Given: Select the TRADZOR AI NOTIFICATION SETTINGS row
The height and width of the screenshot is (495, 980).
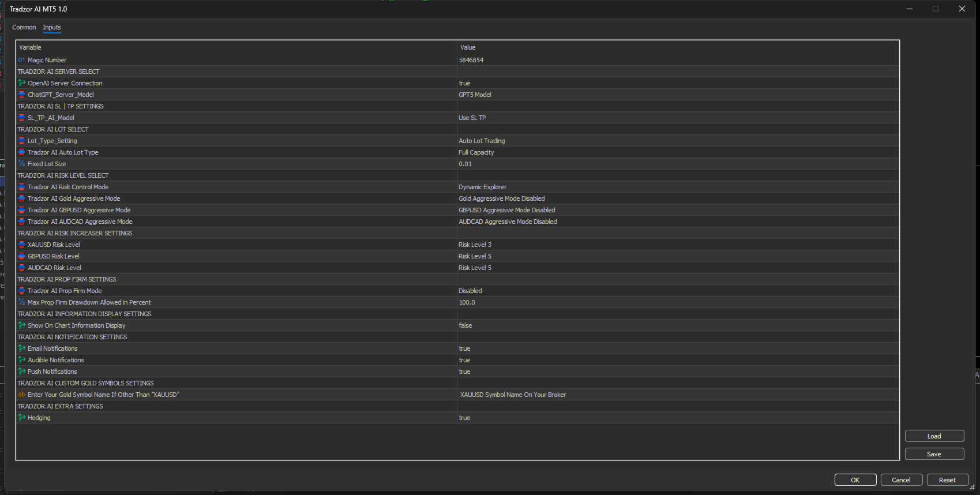Looking at the screenshot, I should [457, 337].
